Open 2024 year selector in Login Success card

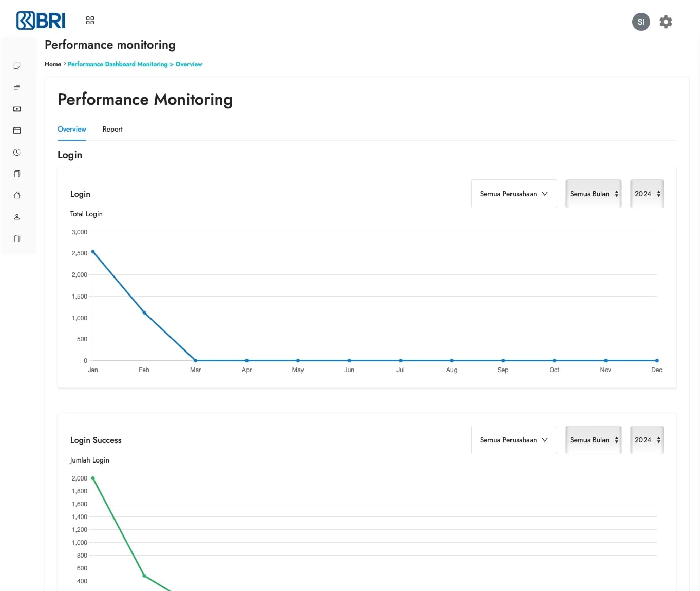coord(647,440)
